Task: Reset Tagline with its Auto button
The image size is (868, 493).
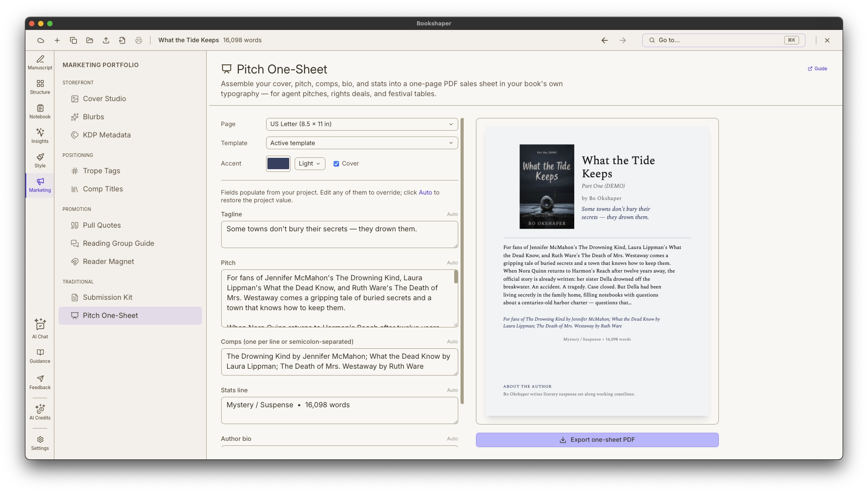Action: [452, 214]
